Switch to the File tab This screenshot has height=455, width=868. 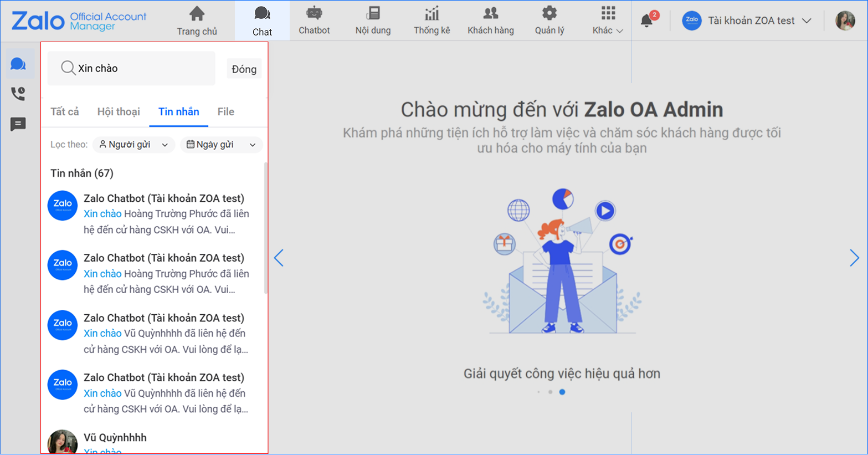click(x=225, y=112)
